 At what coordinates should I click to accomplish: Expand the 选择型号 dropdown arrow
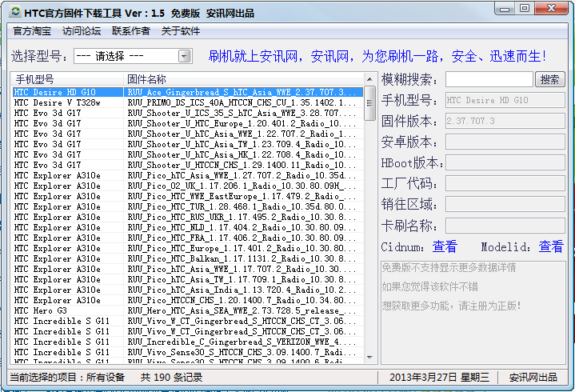pos(185,57)
